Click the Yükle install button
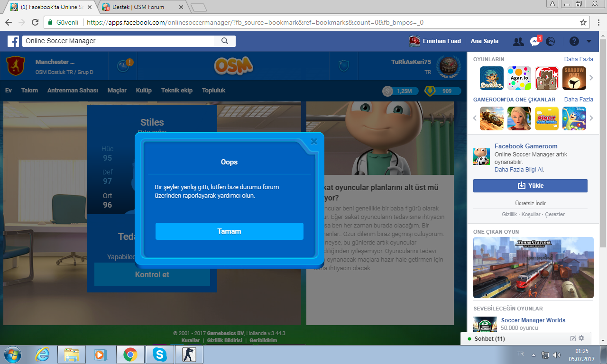The height and width of the screenshot is (364, 607). (x=530, y=186)
